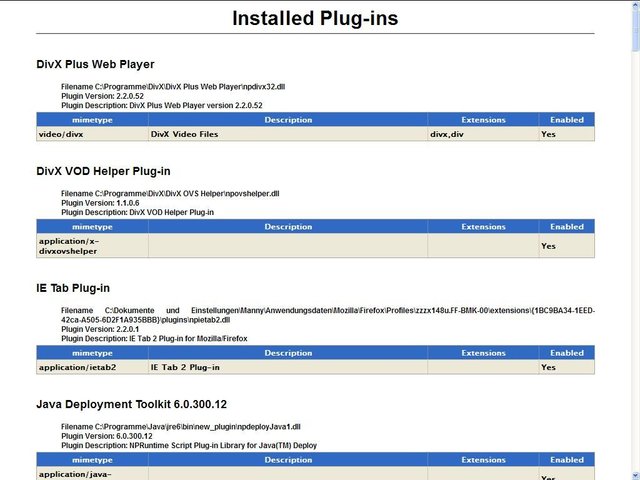Click Yes in the application/ietab2 row
The width and height of the screenshot is (640, 480).
coord(567,367)
